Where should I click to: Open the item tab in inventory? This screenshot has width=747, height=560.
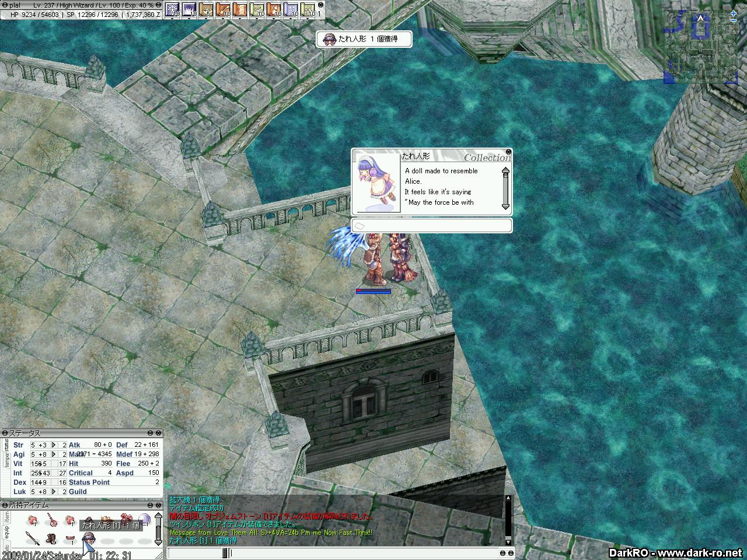click(6, 517)
